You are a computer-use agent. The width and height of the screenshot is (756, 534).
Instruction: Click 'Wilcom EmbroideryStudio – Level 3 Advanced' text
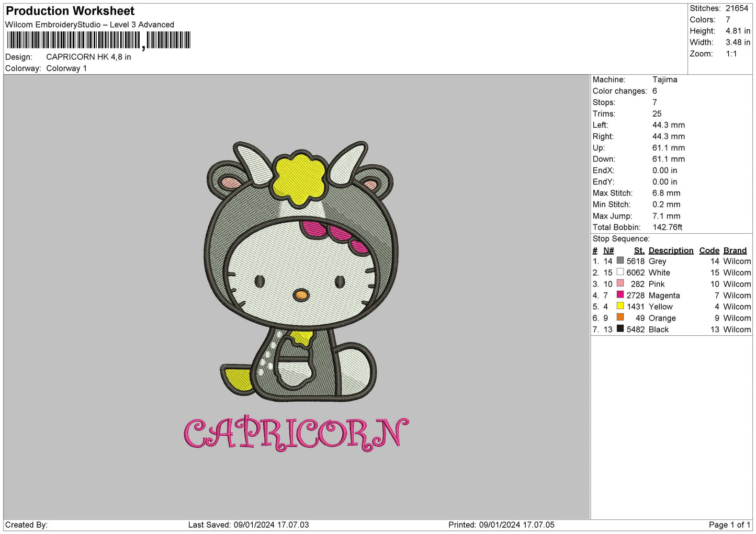pos(89,25)
